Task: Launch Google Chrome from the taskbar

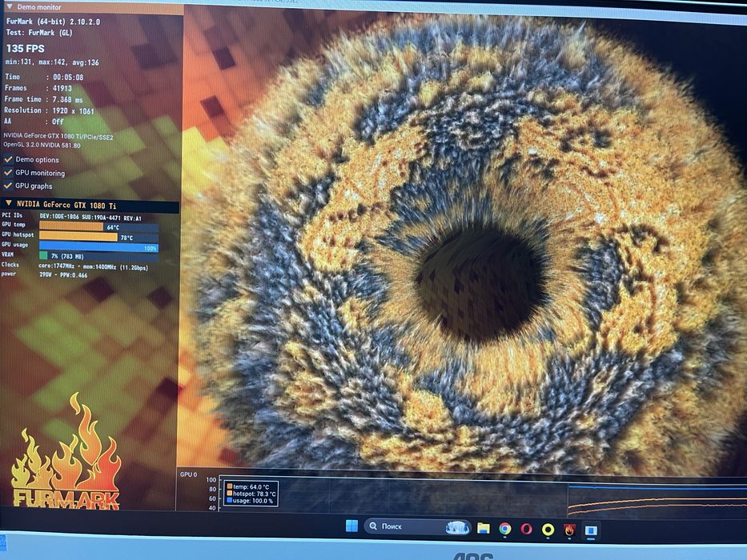Action: [x=505, y=529]
